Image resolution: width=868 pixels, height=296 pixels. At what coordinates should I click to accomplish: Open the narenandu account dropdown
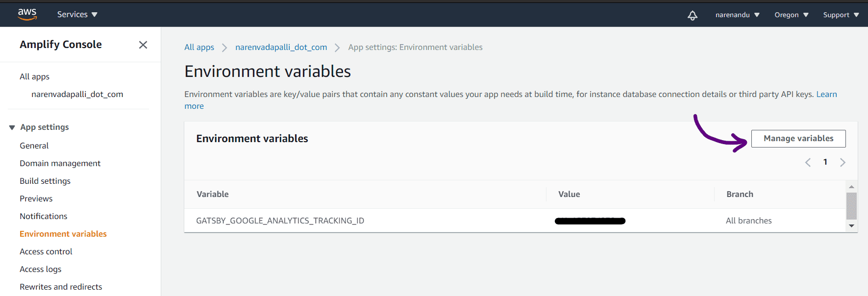click(737, 15)
